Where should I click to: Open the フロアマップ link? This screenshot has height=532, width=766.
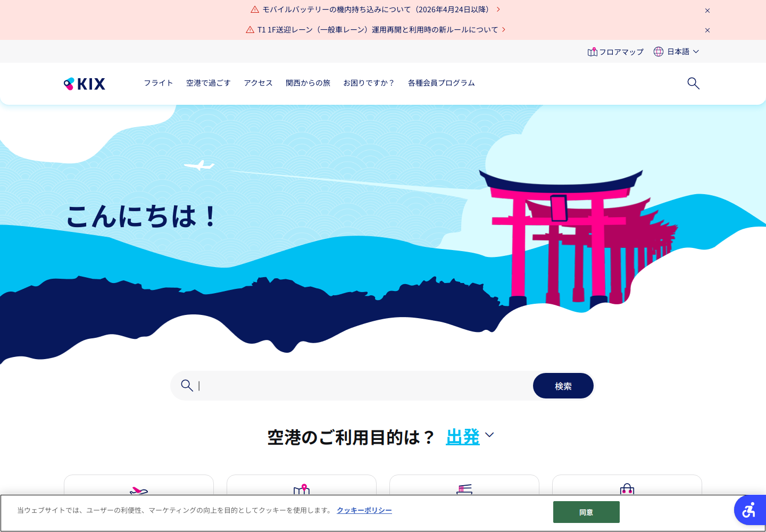(615, 52)
